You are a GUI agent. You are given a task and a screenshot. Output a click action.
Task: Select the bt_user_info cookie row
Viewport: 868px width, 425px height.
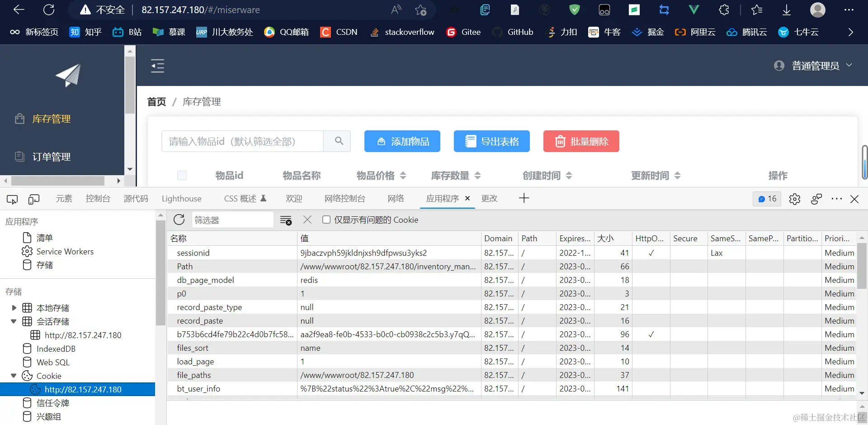(x=511, y=388)
